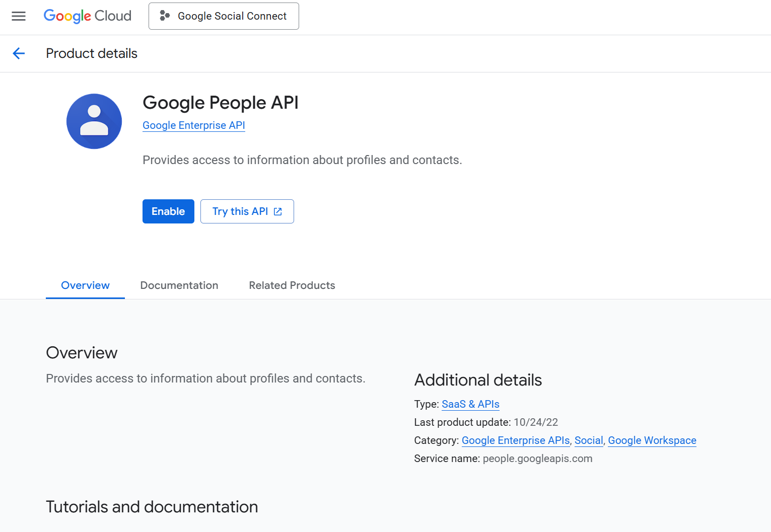
Task: Click the Tutorials and documentation heading
Action: click(152, 507)
